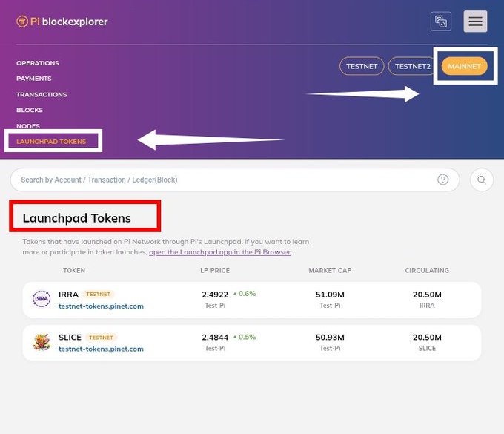Select Launchpad Tokens in the menu
The height and width of the screenshot is (434, 504).
(51, 142)
